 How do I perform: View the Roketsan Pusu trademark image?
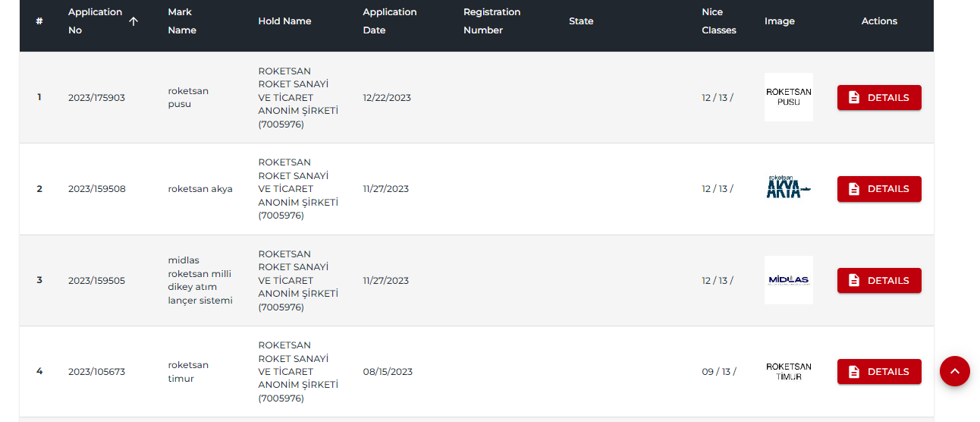coord(788,97)
